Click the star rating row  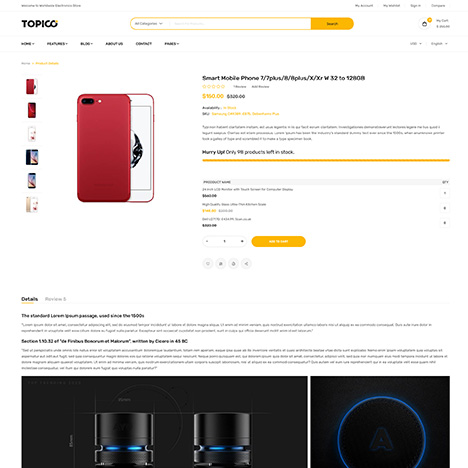pyautogui.click(x=214, y=87)
